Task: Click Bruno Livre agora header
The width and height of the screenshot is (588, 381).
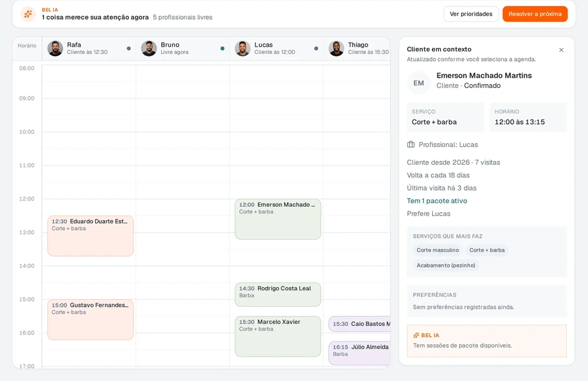Action: point(183,49)
